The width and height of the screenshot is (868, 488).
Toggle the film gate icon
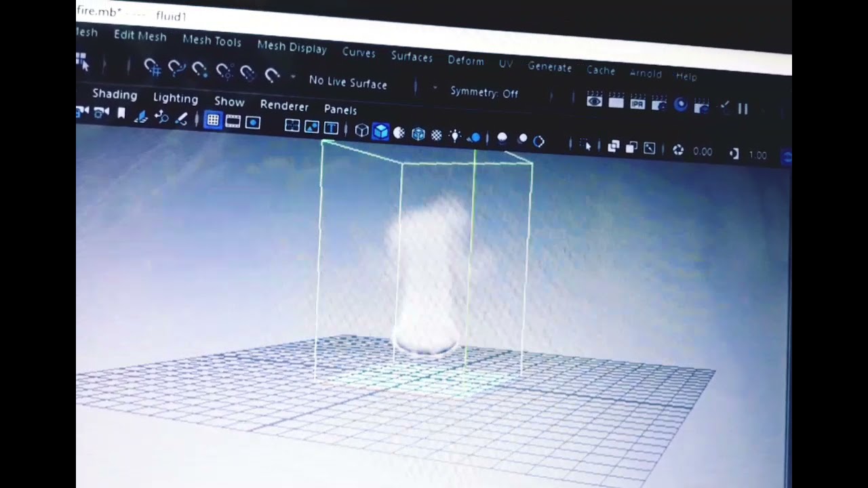pos(233,122)
